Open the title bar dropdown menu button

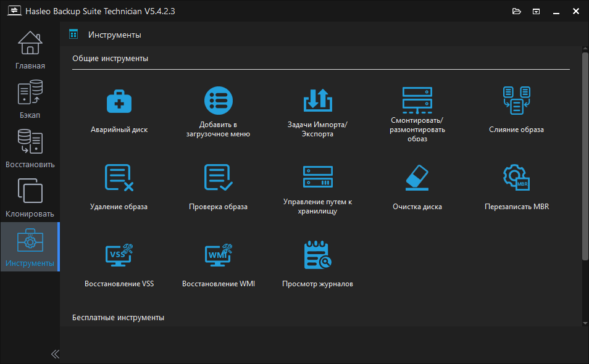(x=536, y=11)
